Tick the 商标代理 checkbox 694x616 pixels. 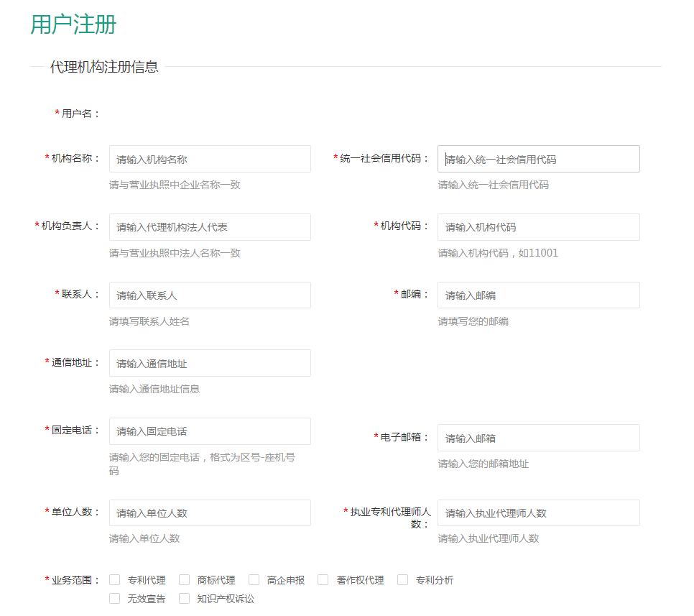point(185,580)
